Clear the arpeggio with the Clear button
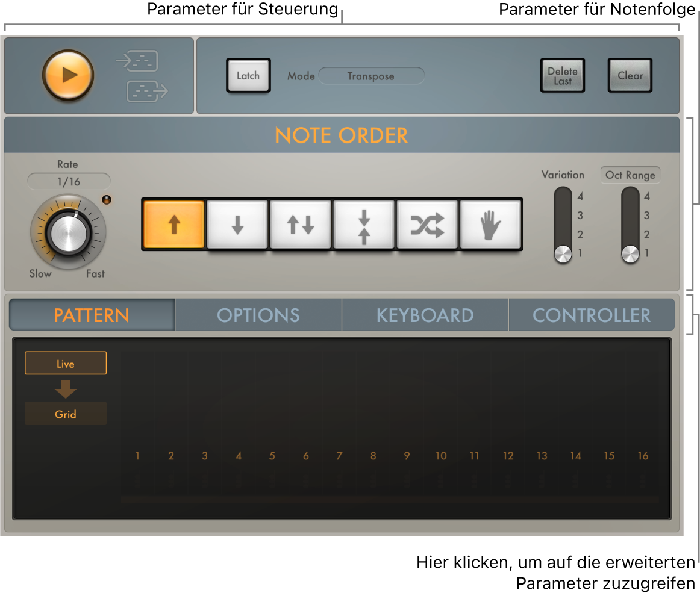Image resolution: width=700 pixels, height=596 pixels. click(x=630, y=75)
